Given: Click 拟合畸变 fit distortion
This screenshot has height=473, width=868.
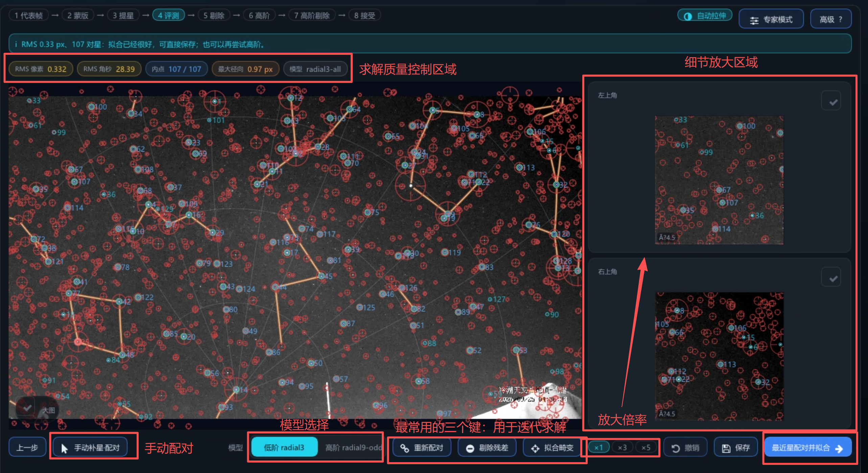Looking at the screenshot, I should click(x=552, y=447).
